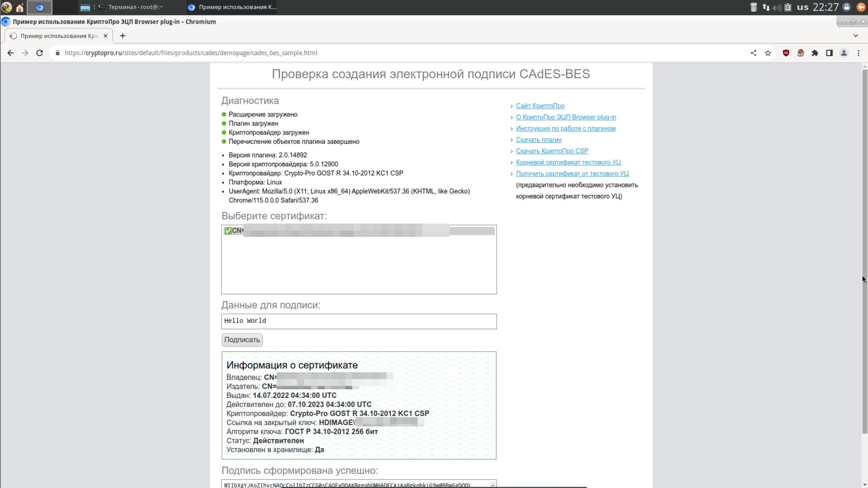
Task: Bookmark this page with the star icon
Action: pos(768,53)
